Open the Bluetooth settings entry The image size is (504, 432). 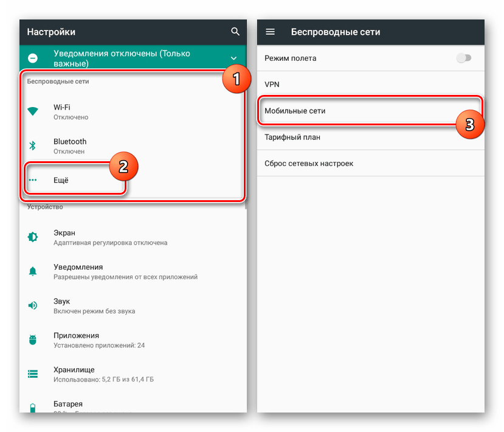pyautogui.click(x=133, y=145)
